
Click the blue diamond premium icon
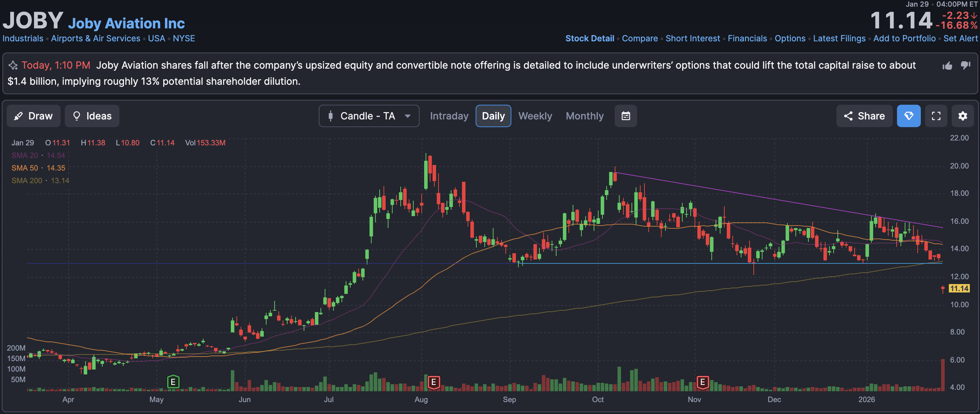click(x=909, y=116)
